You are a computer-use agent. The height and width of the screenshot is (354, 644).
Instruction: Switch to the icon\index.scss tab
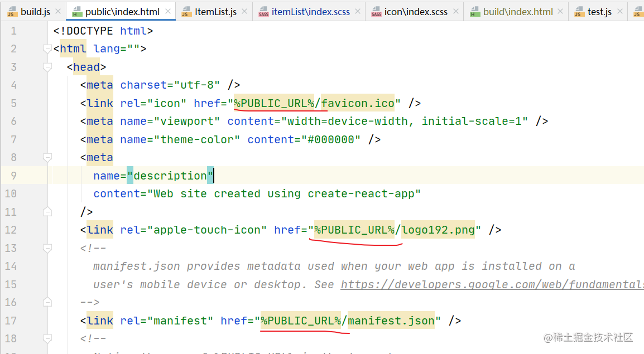tap(416, 12)
